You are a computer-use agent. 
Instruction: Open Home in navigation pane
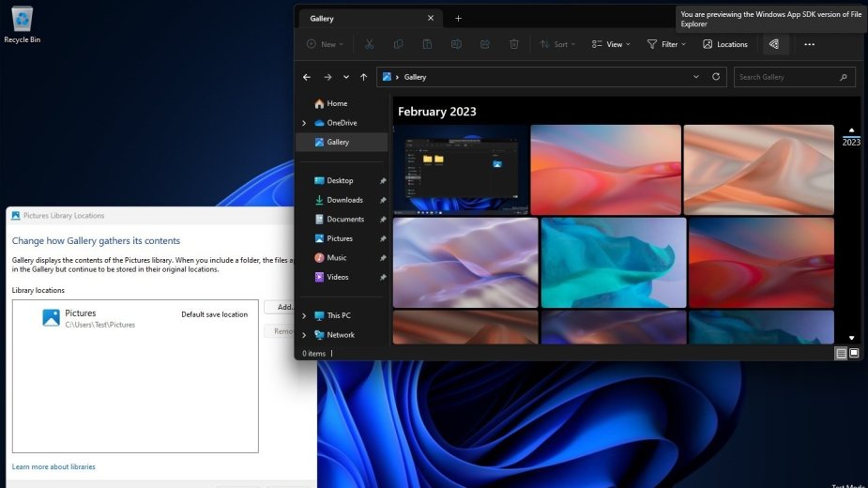[x=331, y=103]
